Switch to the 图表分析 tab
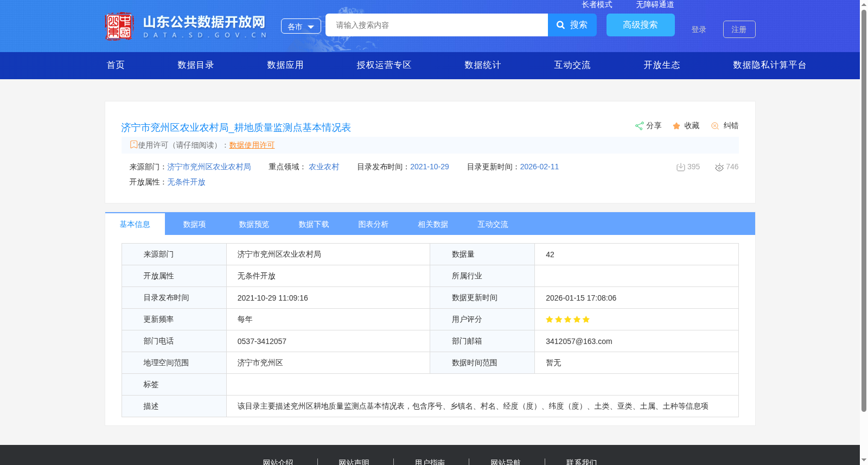The height and width of the screenshot is (465, 868). [x=374, y=224]
